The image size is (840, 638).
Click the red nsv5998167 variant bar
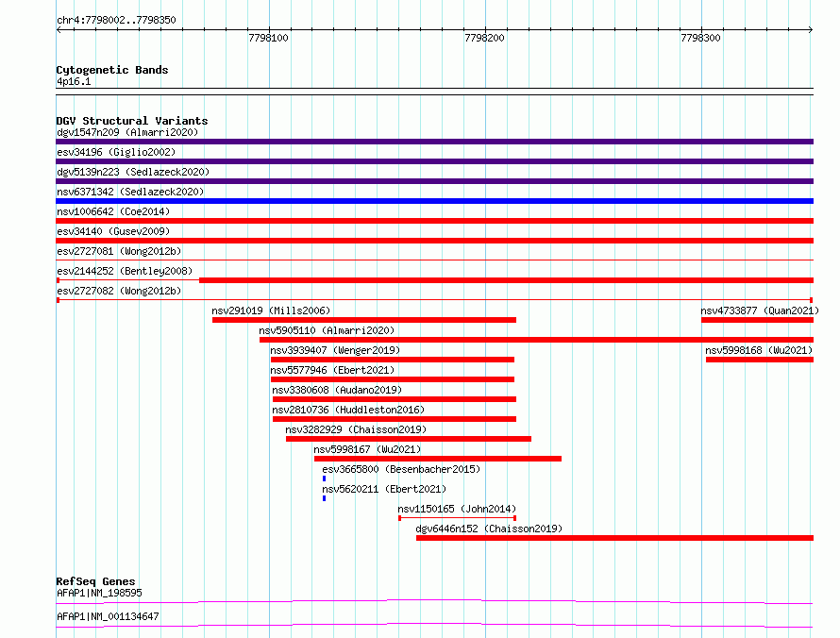pyautogui.click(x=438, y=459)
